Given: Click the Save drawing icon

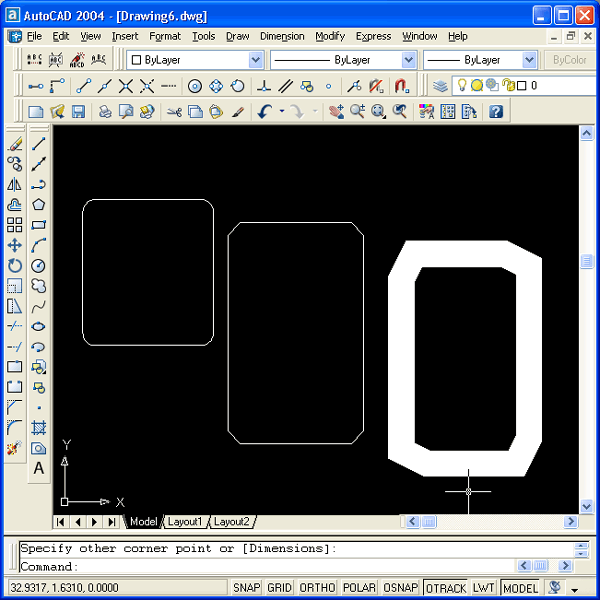Looking at the screenshot, I should pos(78,112).
